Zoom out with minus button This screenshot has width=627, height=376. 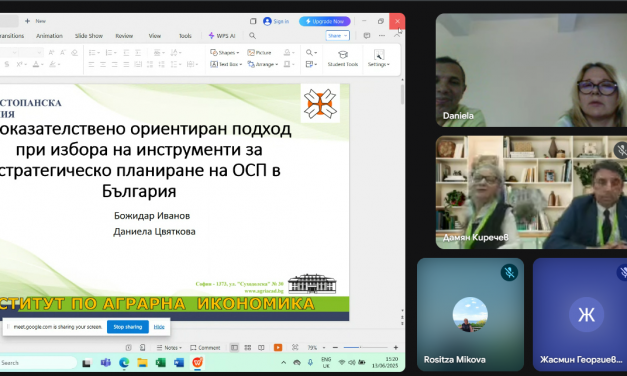click(335, 348)
